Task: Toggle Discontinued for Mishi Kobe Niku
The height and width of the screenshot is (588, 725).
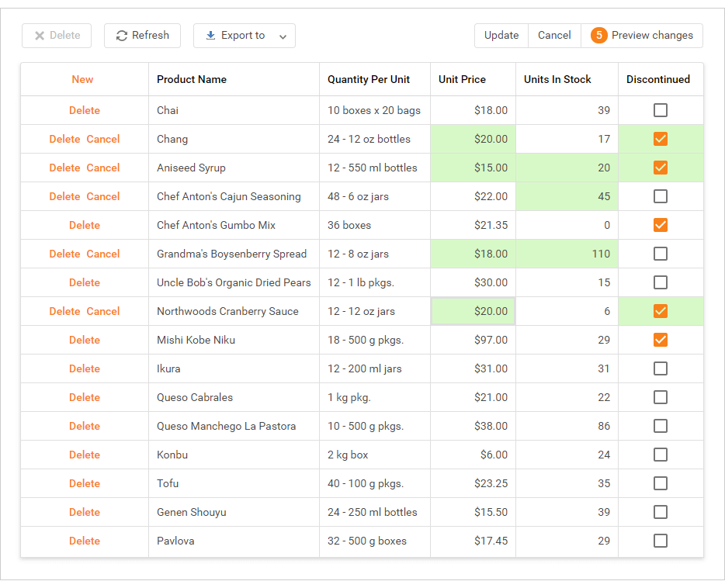Action: point(661,340)
